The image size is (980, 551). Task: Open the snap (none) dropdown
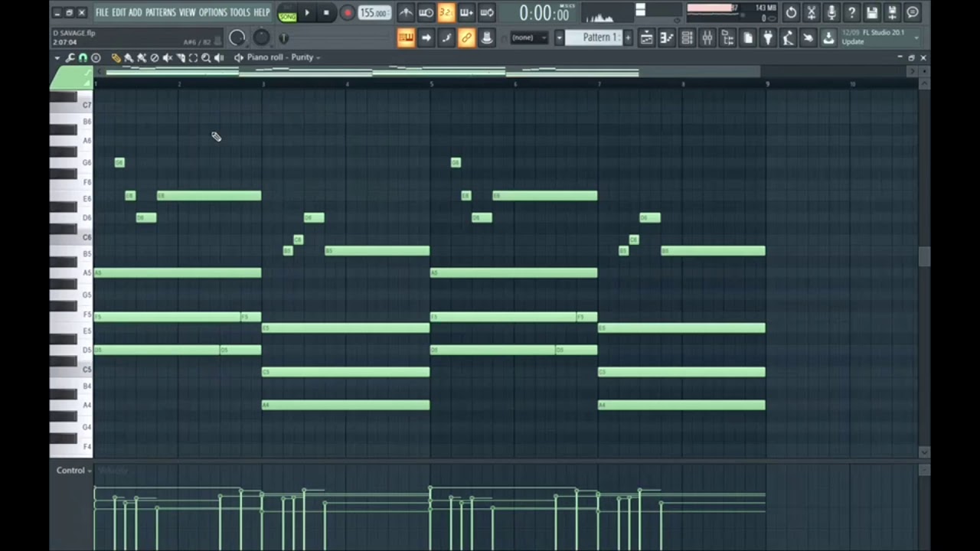click(x=528, y=37)
